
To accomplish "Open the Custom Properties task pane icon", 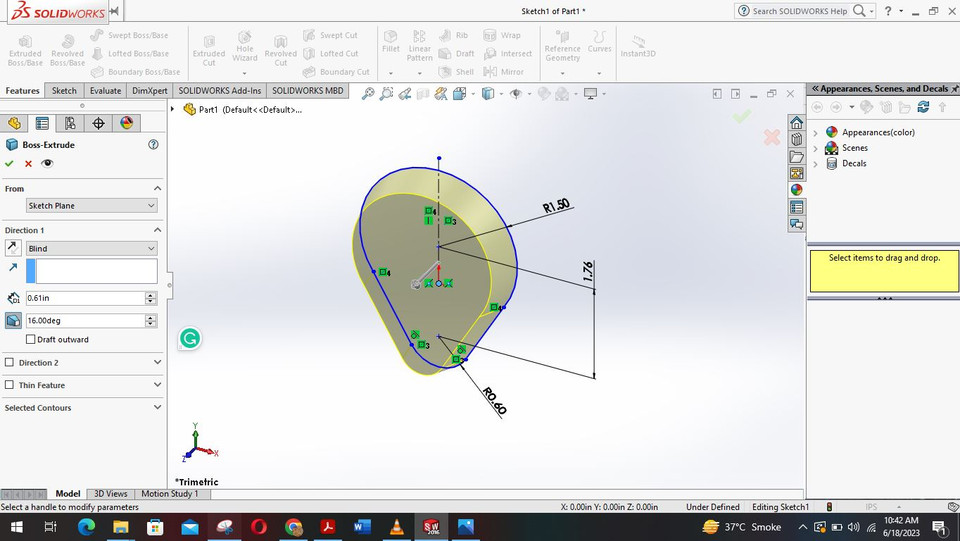I will [796, 207].
